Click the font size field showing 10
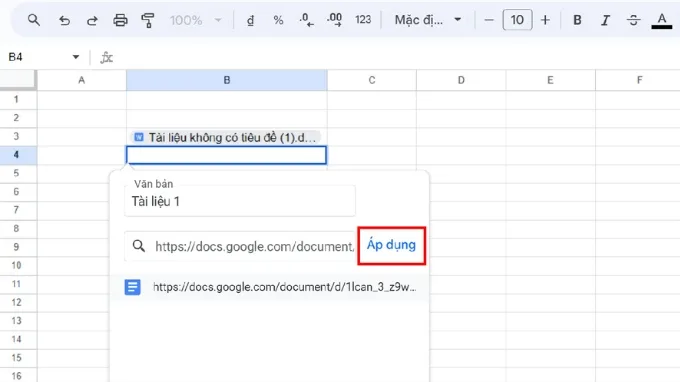The width and height of the screenshot is (680, 382). pyautogui.click(x=517, y=20)
